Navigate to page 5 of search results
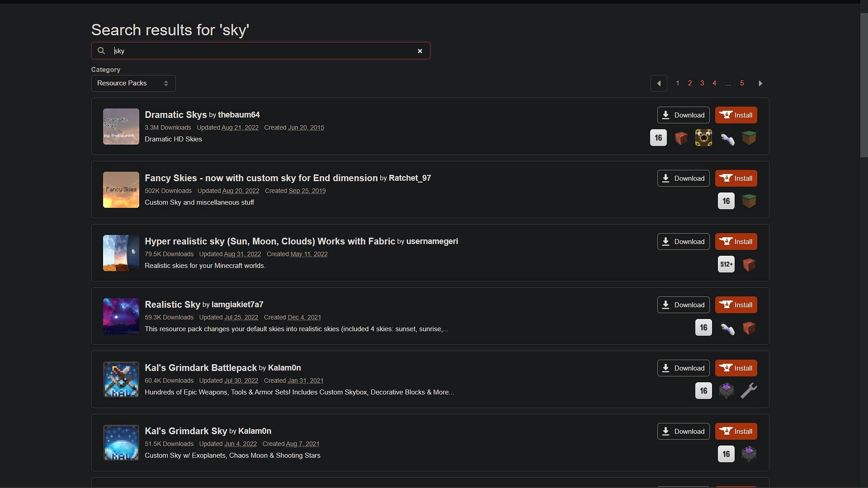 741,83
